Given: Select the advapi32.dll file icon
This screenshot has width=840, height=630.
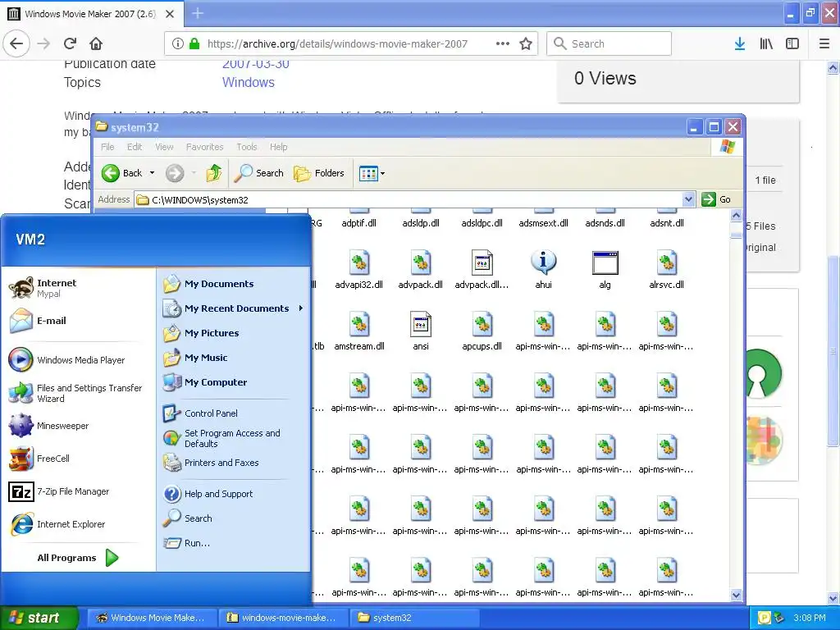Looking at the screenshot, I should 359,263.
